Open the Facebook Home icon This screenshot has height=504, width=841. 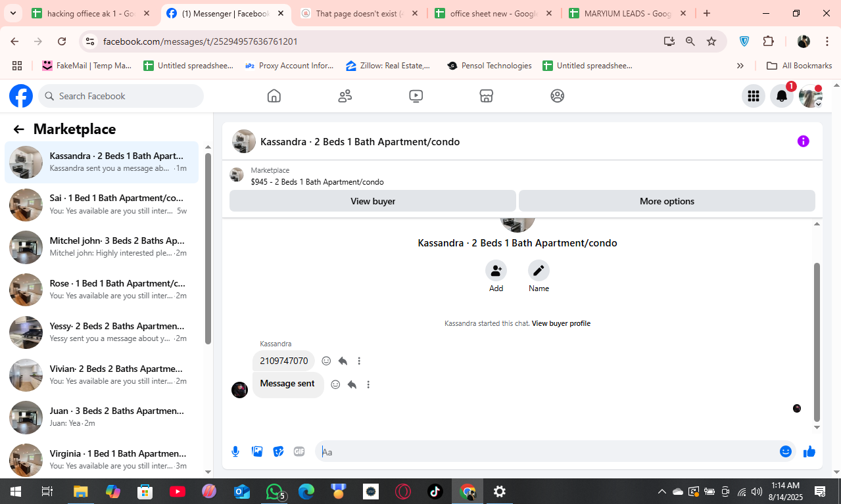tap(274, 96)
